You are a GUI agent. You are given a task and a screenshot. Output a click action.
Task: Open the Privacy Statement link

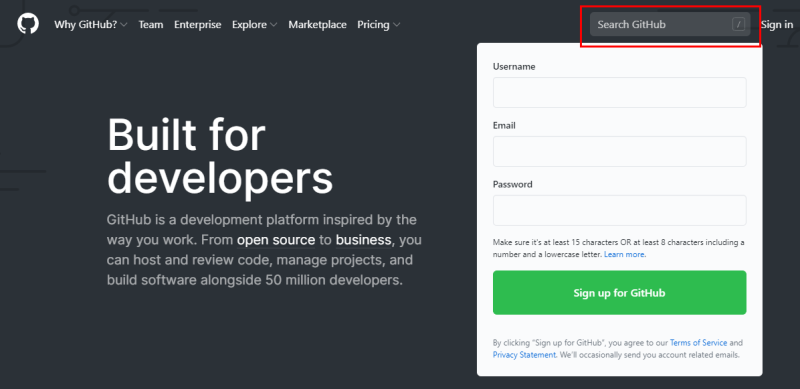pos(524,355)
